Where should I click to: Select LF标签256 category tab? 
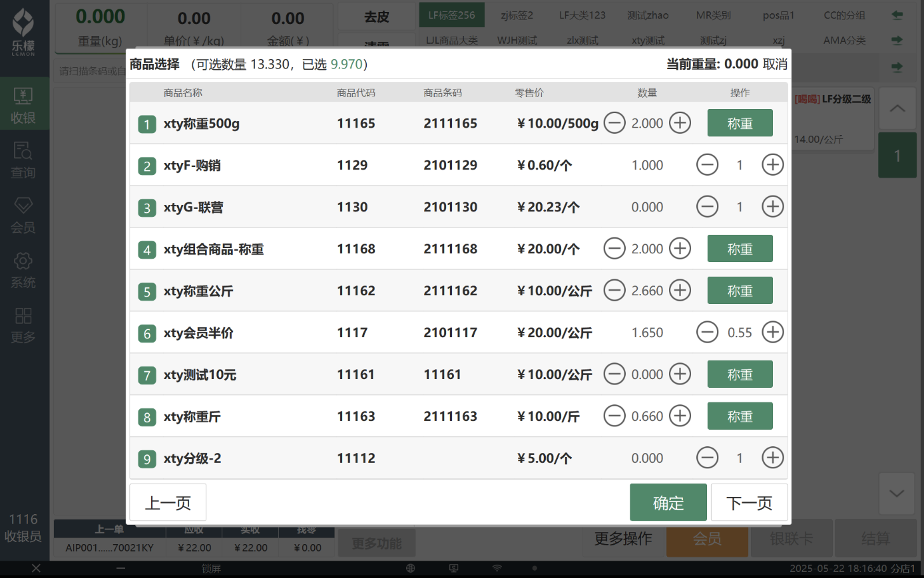pyautogui.click(x=451, y=15)
